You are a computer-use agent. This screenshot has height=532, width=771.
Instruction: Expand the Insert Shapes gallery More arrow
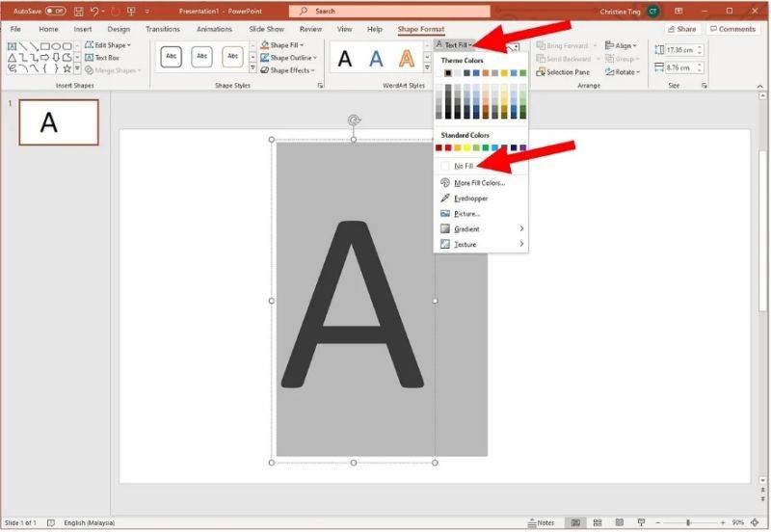77,68
